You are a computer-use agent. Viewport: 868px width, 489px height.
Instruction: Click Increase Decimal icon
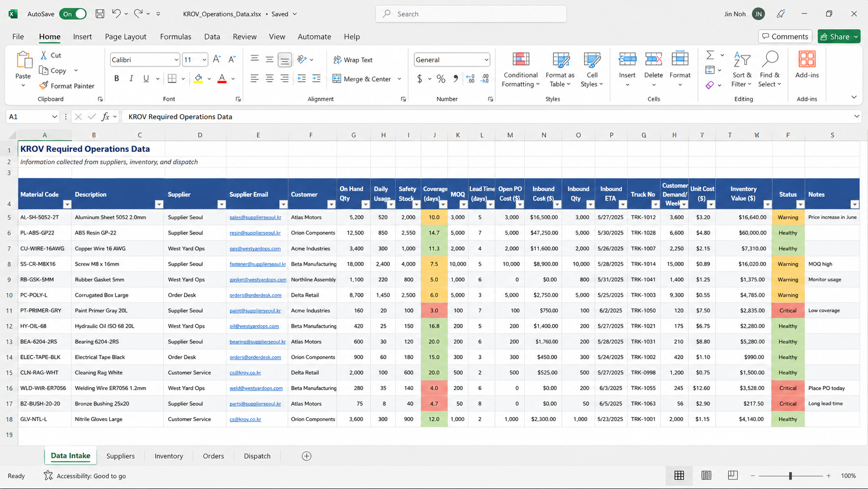470,79
